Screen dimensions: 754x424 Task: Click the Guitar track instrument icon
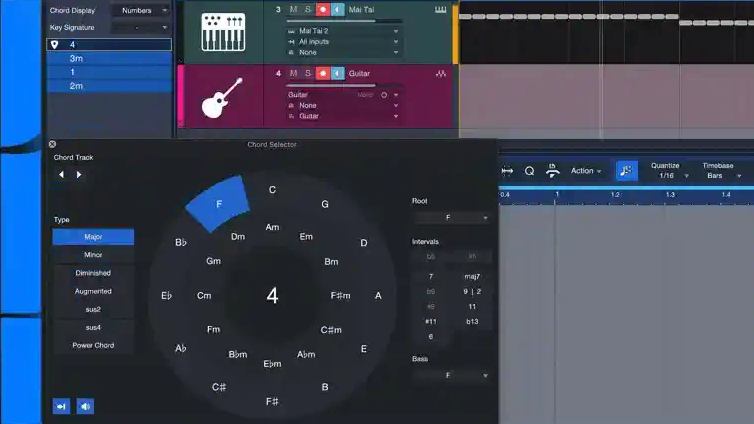222,98
